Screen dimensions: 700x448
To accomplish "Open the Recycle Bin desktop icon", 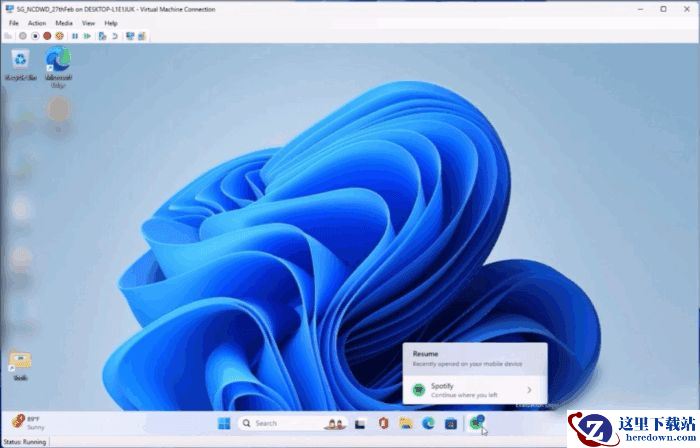I will [20, 62].
